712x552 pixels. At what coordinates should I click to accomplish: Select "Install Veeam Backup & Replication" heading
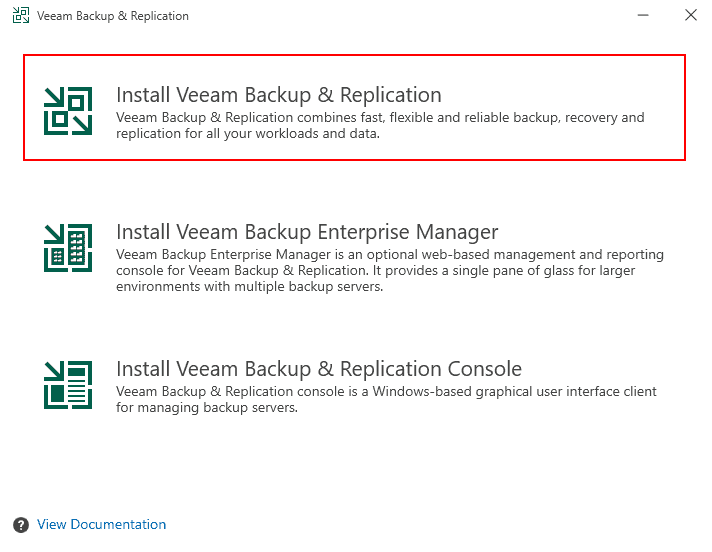[278, 95]
